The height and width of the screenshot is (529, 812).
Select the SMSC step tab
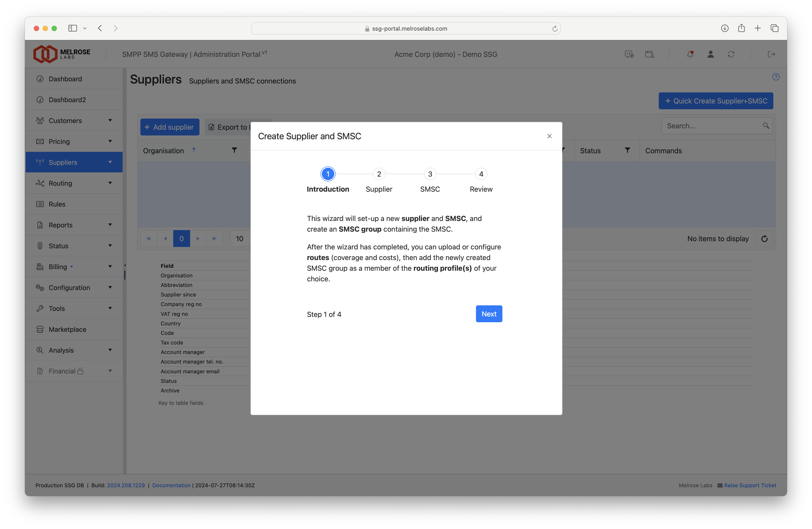[430, 174]
